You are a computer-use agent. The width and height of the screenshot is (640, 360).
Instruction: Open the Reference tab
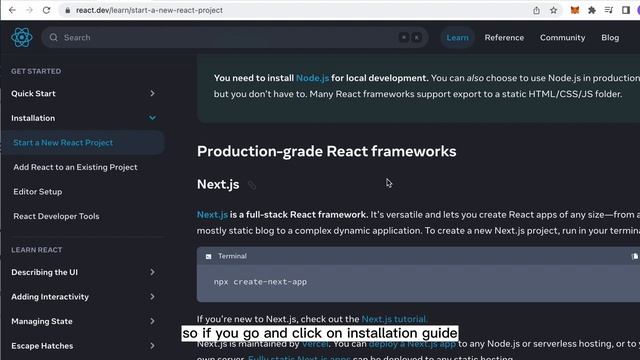point(504,38)
